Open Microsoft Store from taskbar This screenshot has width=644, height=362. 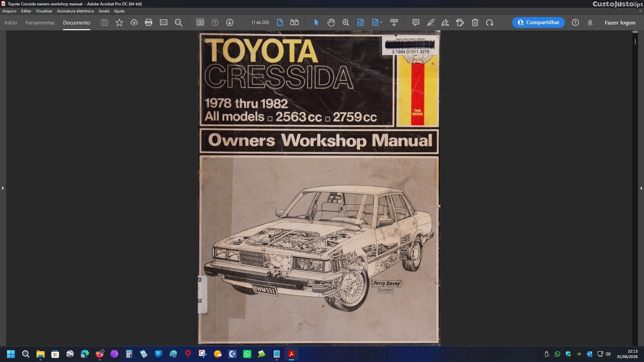55,354
